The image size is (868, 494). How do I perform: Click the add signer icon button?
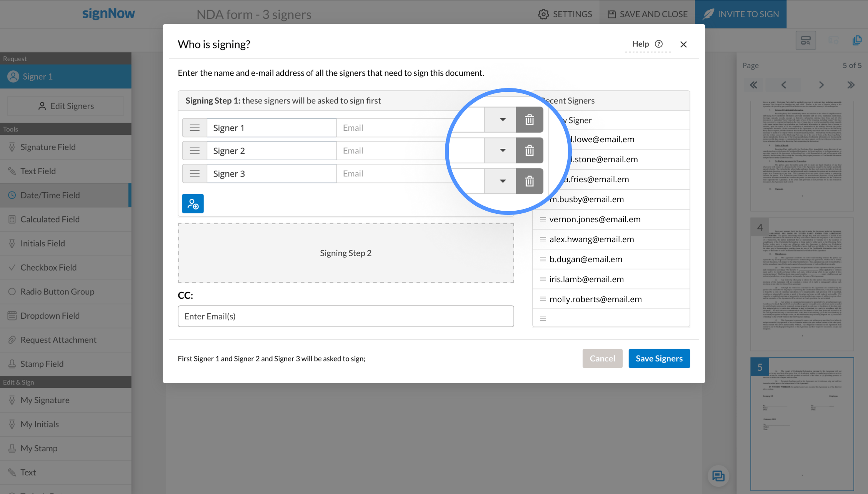click(193, 204)
